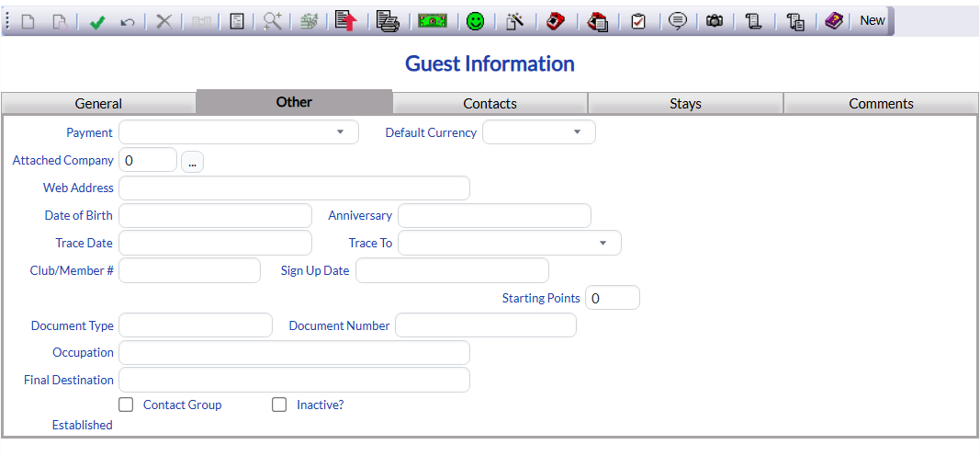The image size is (980, 456).
Task: Click into the Date of Birth field
Action: point(215,215)
